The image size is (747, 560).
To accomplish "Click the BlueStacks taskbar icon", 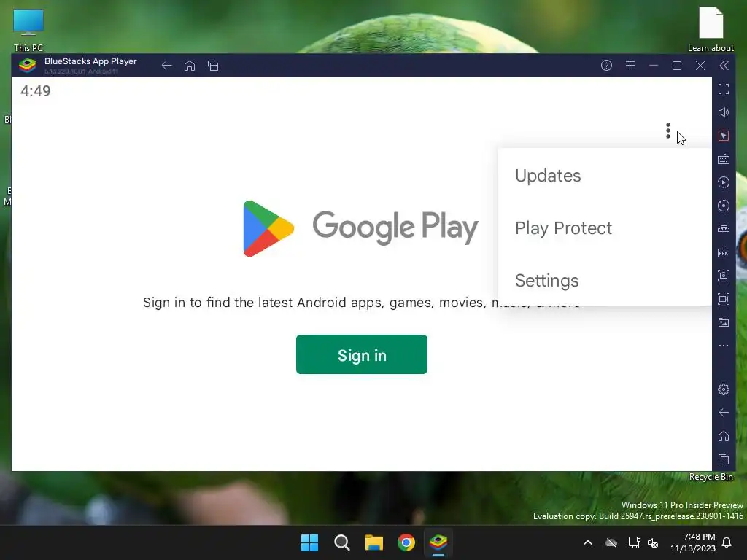I will [x=438, y=542].
